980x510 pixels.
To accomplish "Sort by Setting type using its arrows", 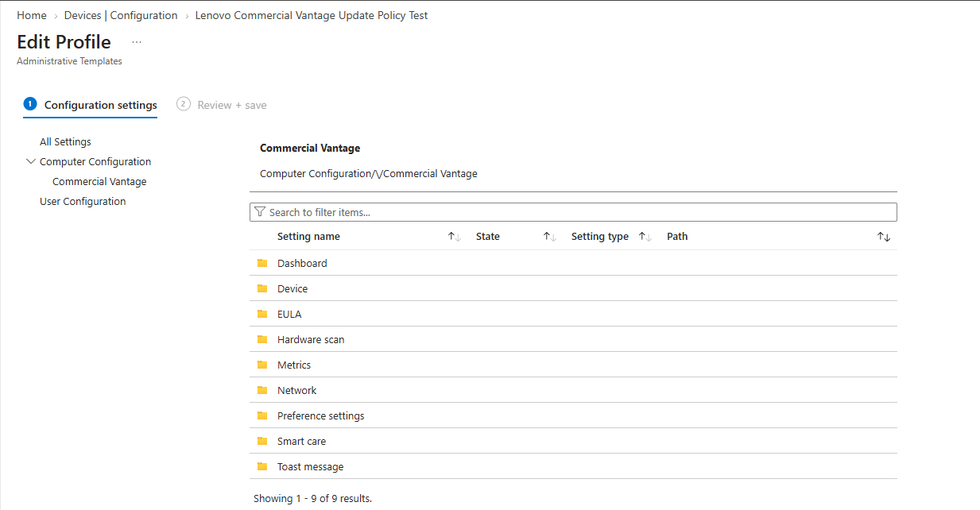I will click(x=645, y=237).
